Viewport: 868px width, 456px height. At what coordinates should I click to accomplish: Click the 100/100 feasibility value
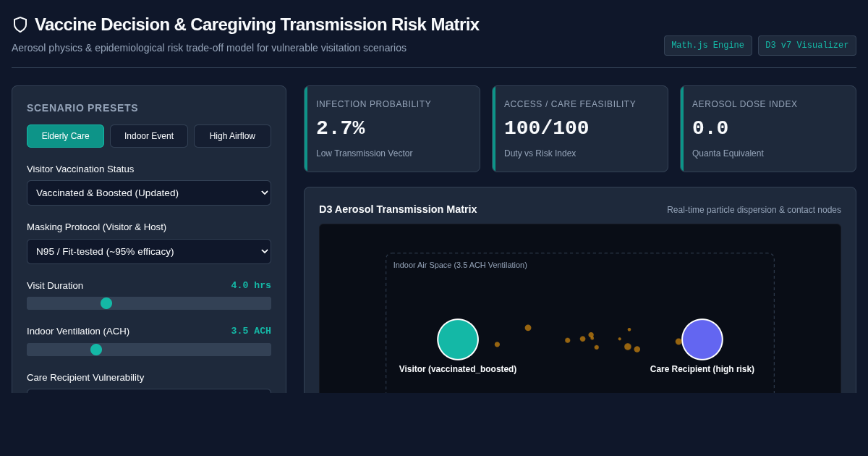point(547,128)
